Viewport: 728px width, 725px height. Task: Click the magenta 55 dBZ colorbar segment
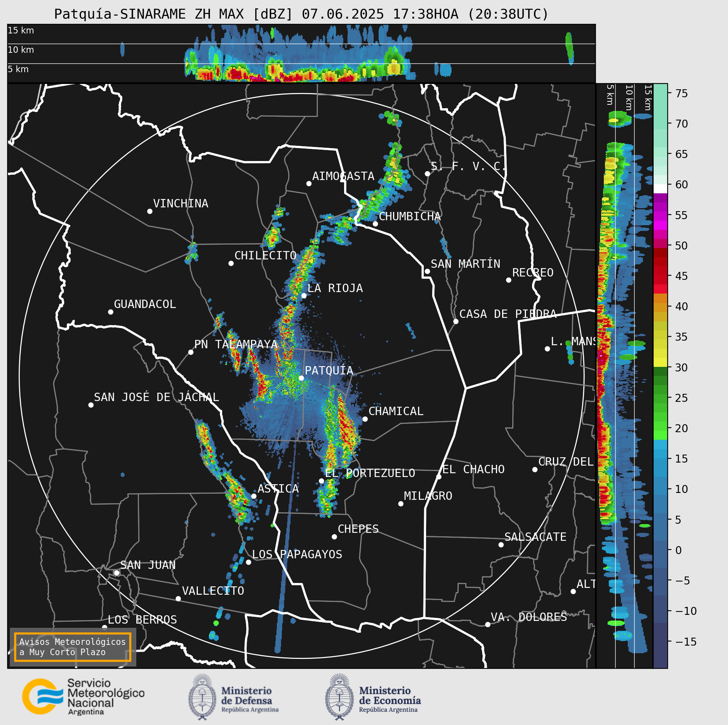[660, 216]
